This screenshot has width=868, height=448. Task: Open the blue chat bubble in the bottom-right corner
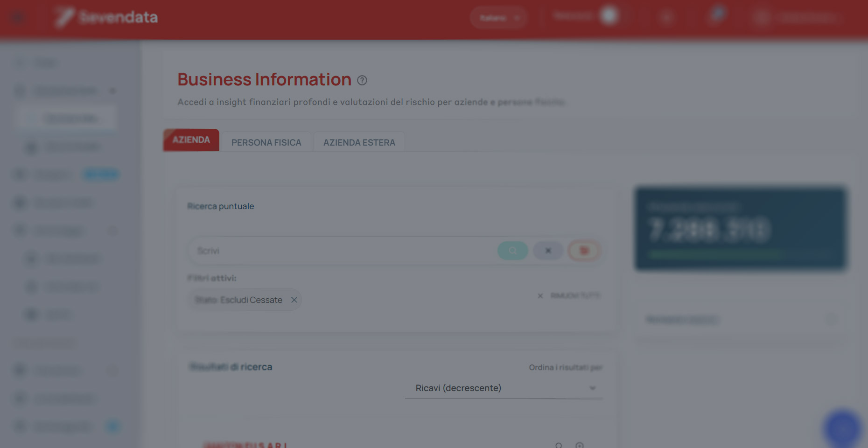(842, 428)
